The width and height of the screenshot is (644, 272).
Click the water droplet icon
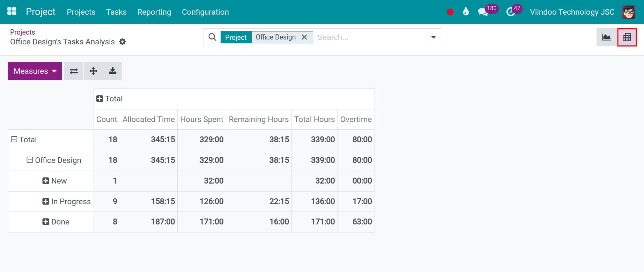tap(466, 12)
